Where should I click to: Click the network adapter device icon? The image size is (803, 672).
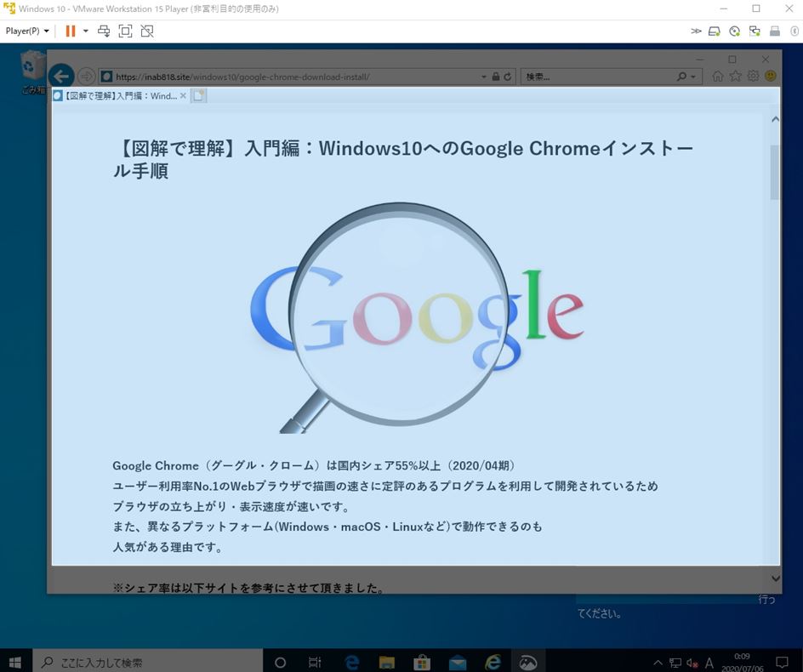click(x=755, y=31)
